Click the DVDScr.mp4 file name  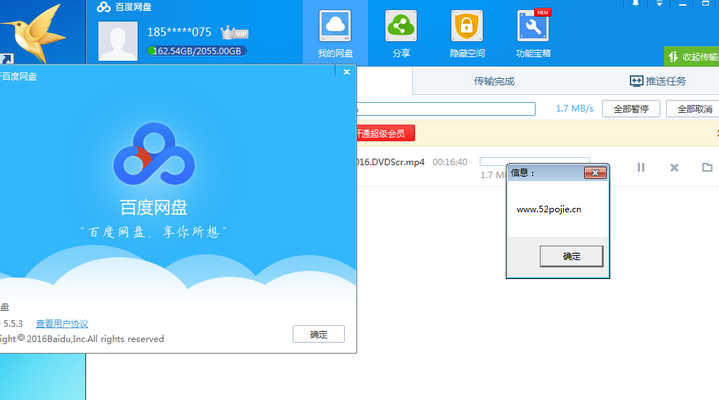coord(391,162)
